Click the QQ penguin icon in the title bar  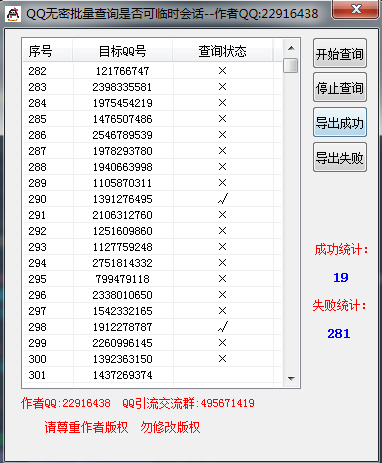click(13, 14)
